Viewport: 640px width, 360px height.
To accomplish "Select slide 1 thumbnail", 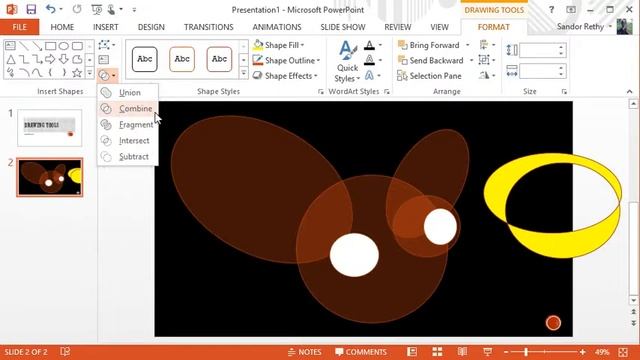I will (x=50, y=128).
